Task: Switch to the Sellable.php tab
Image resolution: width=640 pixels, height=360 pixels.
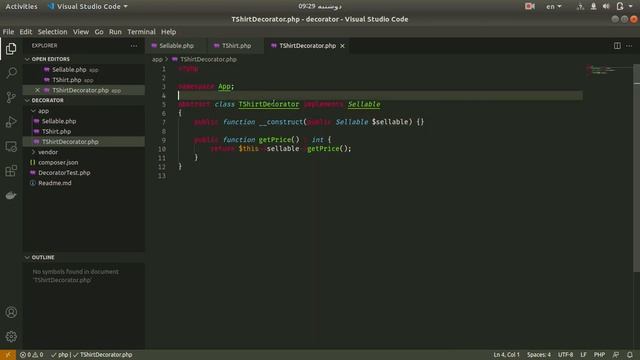Action: (x=176, y=46)
